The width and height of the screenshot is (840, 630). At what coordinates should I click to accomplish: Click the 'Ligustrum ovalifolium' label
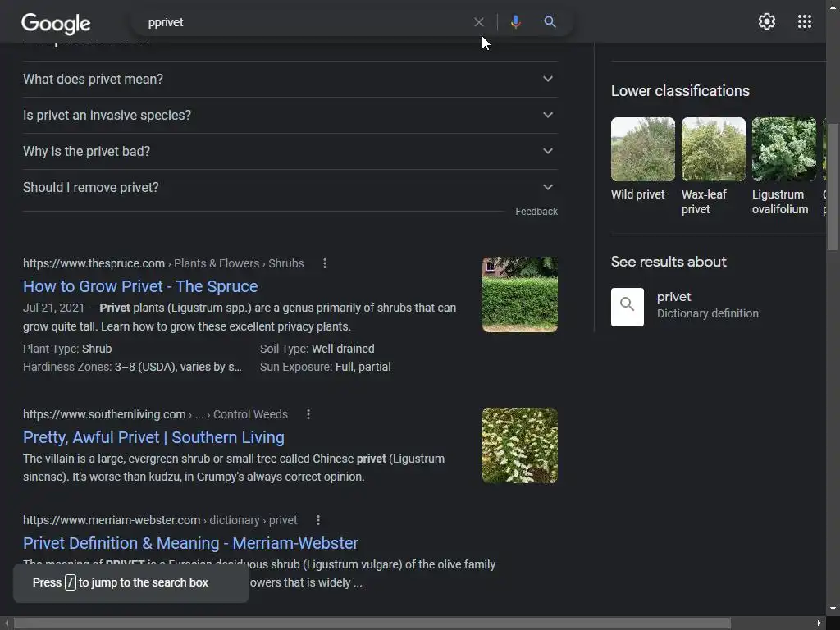(780, 202)
